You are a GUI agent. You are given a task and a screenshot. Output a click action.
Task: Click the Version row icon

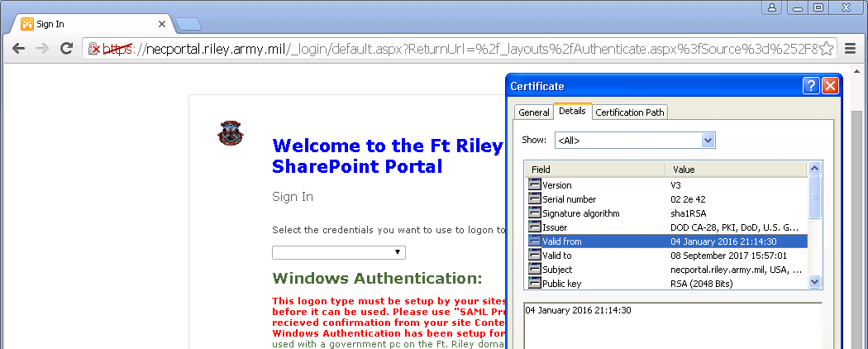click(x=534, y=185)
